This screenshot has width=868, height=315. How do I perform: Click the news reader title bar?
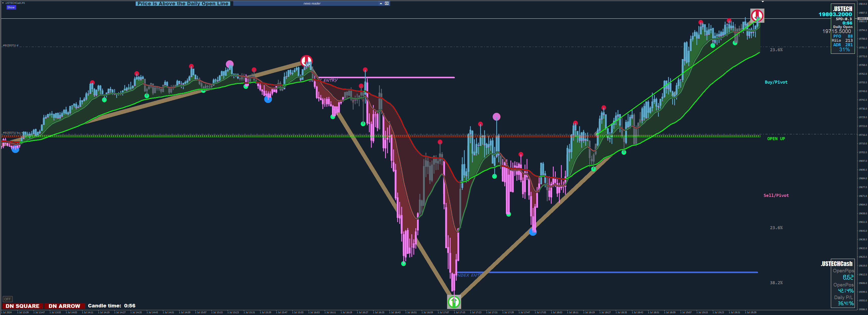[312, 3]
